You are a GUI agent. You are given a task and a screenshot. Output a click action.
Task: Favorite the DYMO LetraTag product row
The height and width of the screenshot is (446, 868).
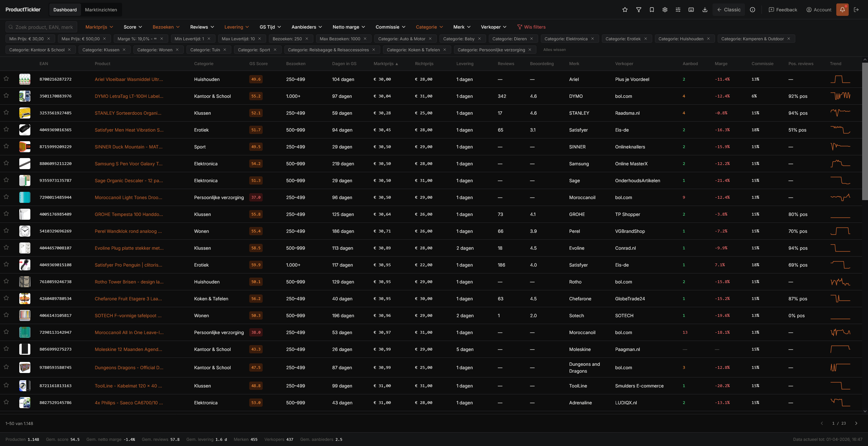(x=6, y=96)
